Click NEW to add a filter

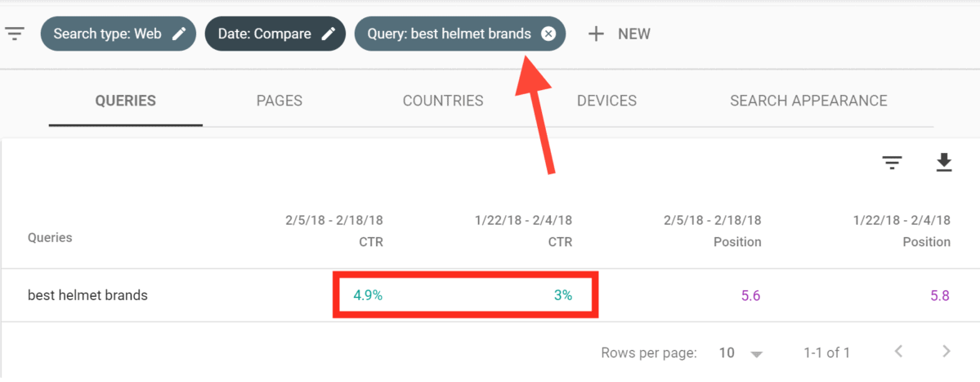point(633,34)
